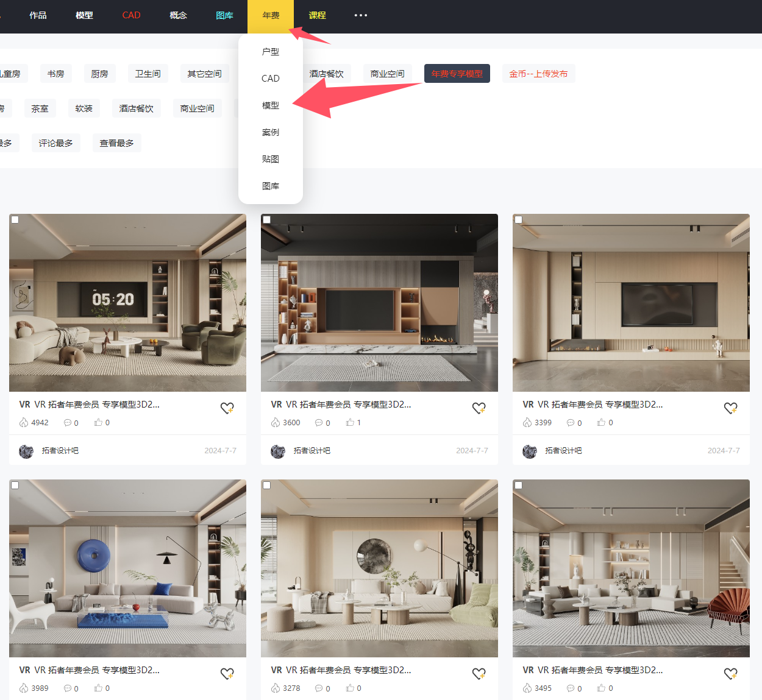Sort by 查看最多
Image resolution: width=762 pixels, height=700 pixels.
(x=116, y=143)
